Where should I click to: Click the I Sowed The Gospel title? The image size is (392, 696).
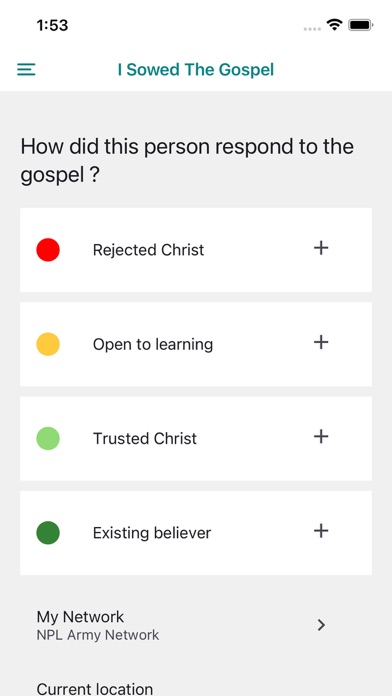click(196, 70)
